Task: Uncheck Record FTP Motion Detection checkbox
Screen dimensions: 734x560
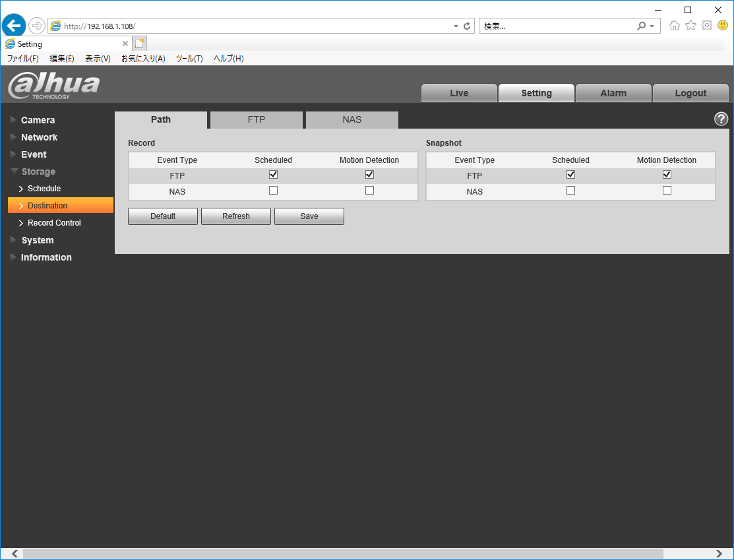Action: [369, 175]
